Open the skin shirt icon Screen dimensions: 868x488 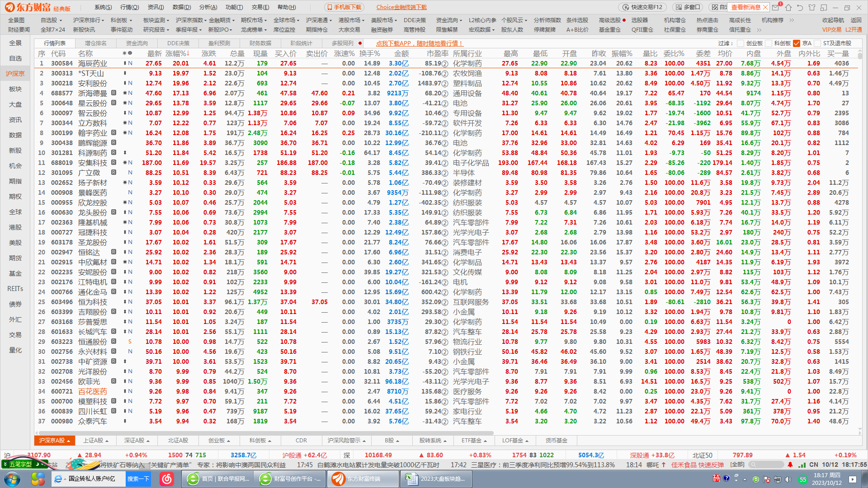812,7
